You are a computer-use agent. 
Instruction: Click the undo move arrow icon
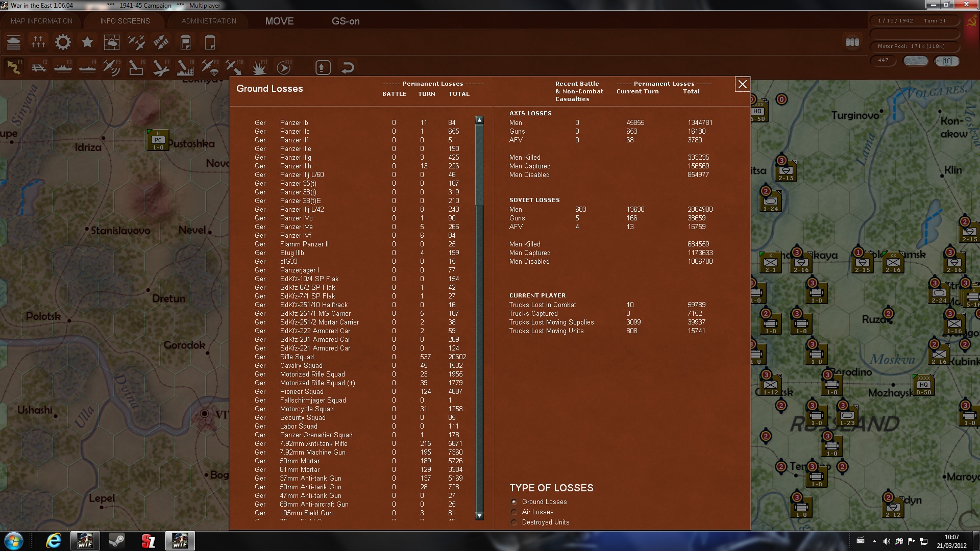(x=348, y=67)
